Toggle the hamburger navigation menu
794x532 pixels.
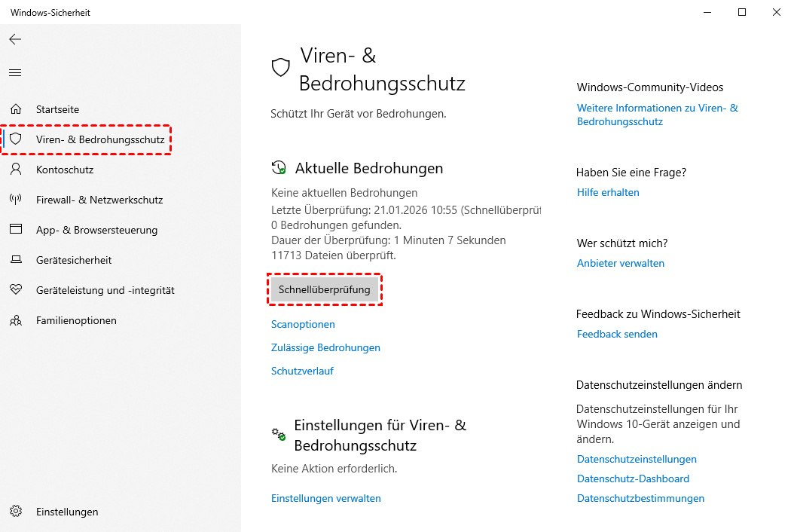click(15, 73)
